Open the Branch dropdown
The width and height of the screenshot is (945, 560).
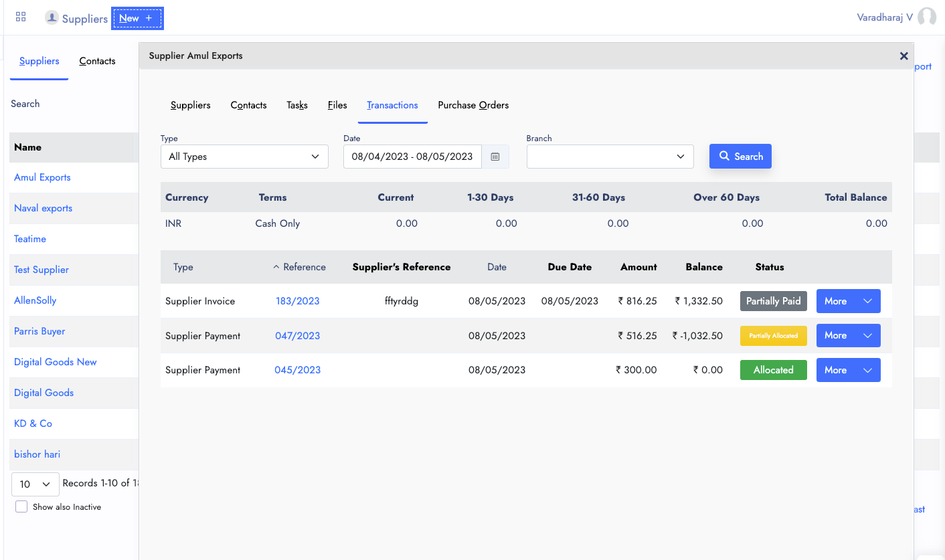[x=610, y=157]
